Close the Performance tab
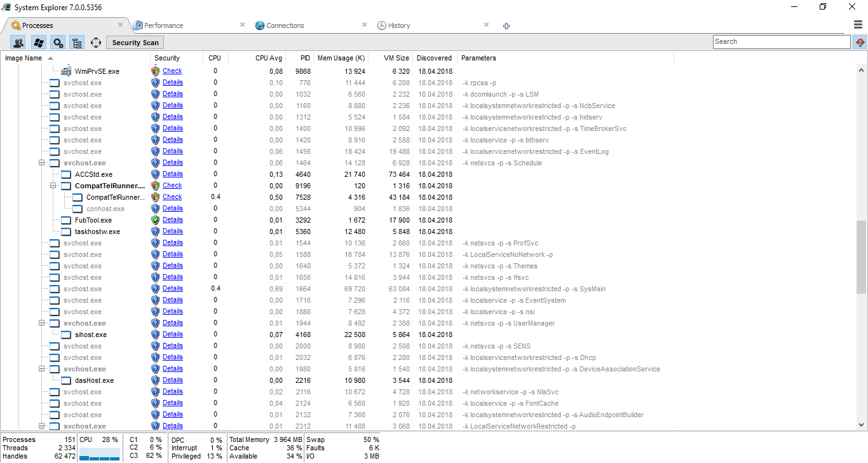The height and width of the screenshot is (463, 868). point(242,25)
